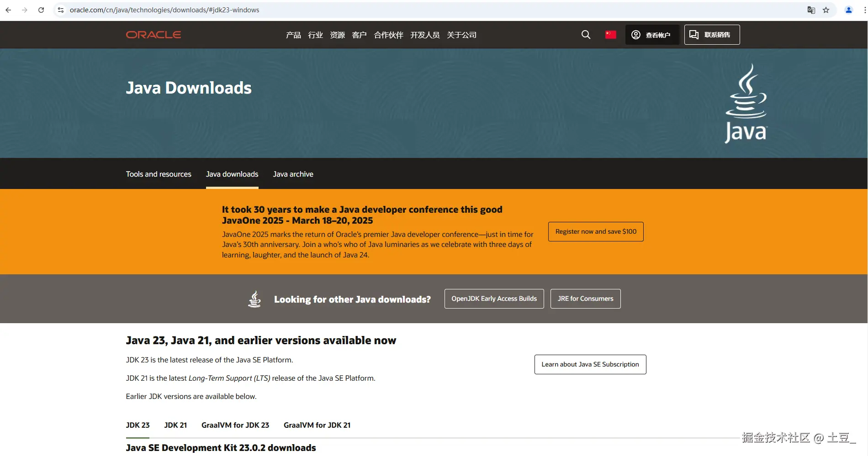This screenshot has height=456, width=868.
Task: Click the JavaOne 2025 banner headline
Action: [x=362, y=215]
